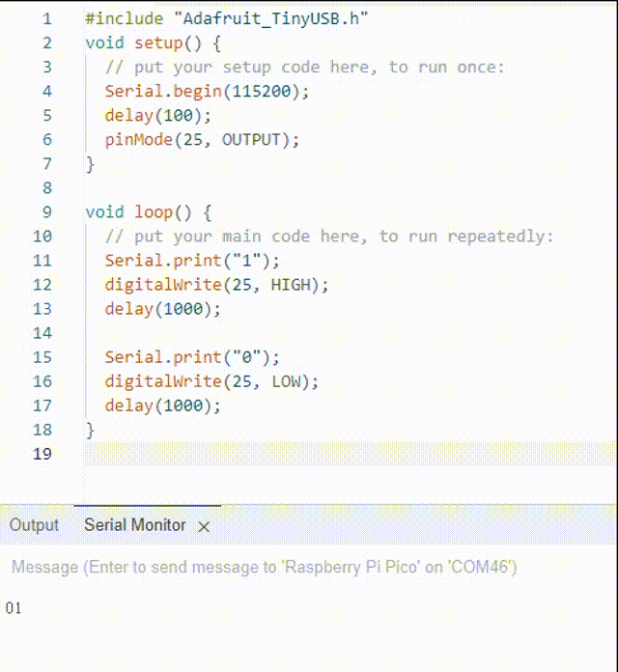The height and width of the screenshot is (672, 618).
Task: Click the Serial.print("0"); line
Action: [192, 357]
